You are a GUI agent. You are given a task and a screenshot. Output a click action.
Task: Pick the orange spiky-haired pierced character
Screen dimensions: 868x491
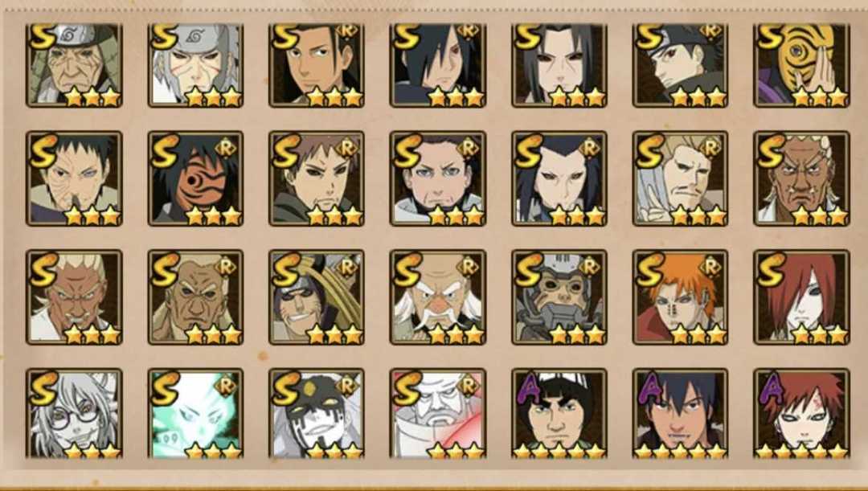tap(681, 297)
